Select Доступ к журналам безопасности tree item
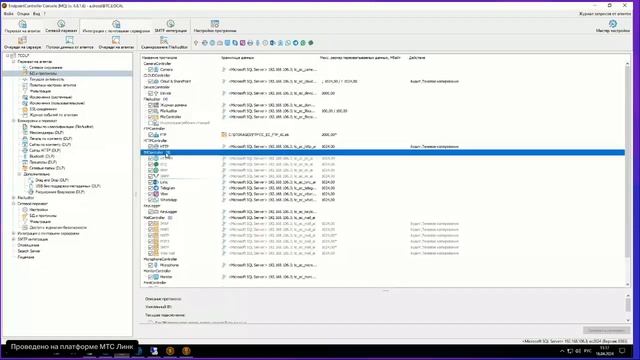This screenshot has height=360, width=640. (x=58, y=227)
